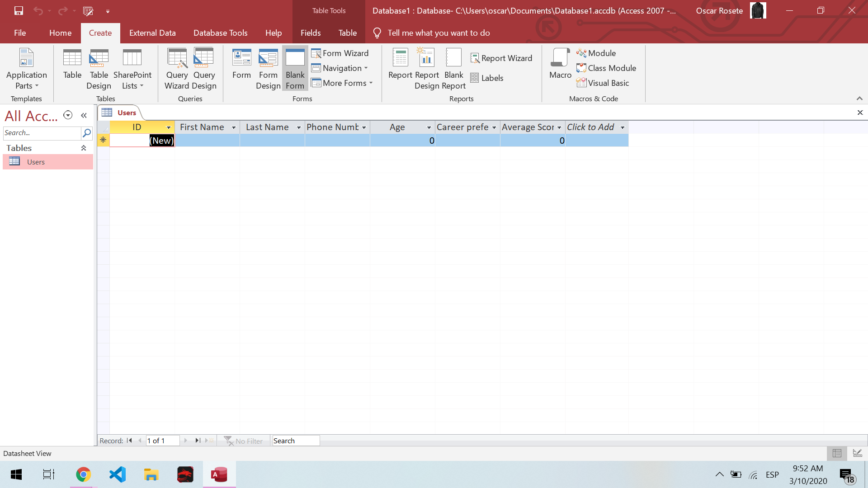868x488 pixels.
Task: Launch the Form Wizard
Action: 340,53
